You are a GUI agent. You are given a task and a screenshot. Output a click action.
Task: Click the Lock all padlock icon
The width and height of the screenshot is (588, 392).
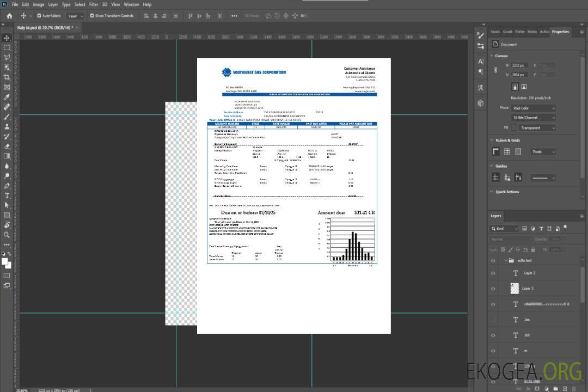pyautogui.click(x=533, y=249)
